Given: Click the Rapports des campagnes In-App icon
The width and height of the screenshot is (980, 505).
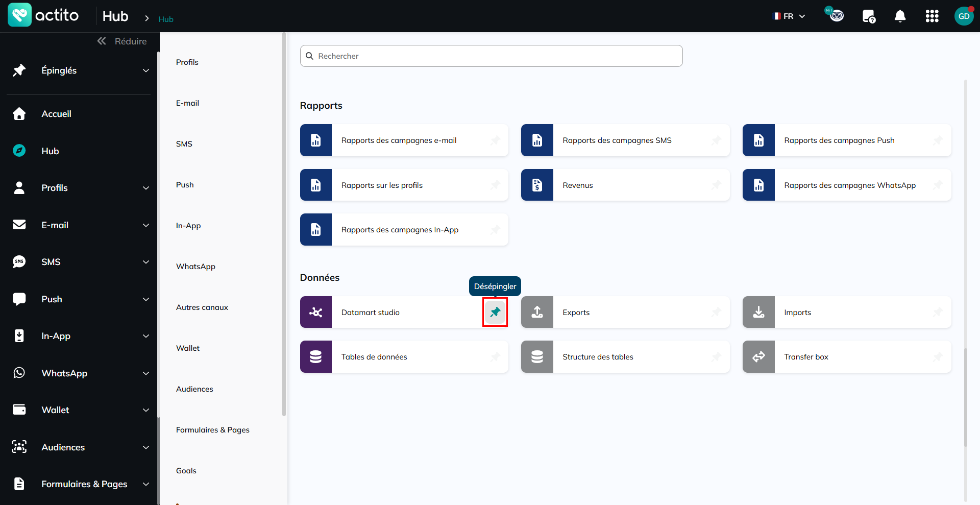Looking at the screenshot, I should (316, 230).
